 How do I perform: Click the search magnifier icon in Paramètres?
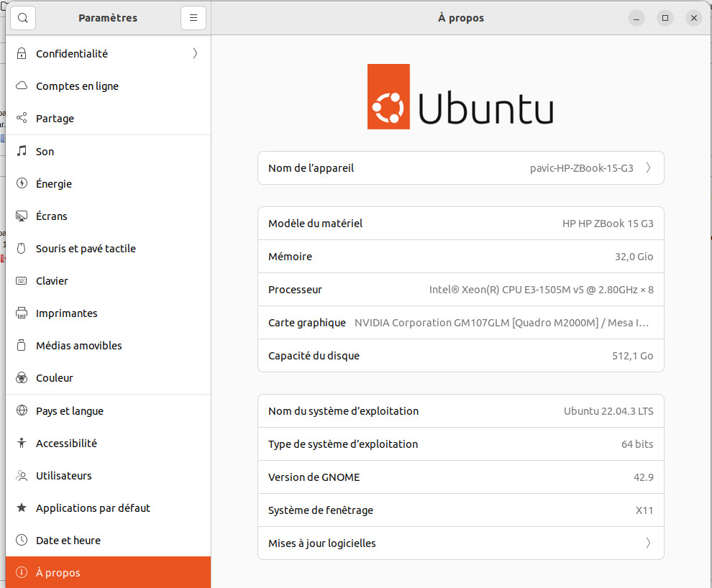23,18
